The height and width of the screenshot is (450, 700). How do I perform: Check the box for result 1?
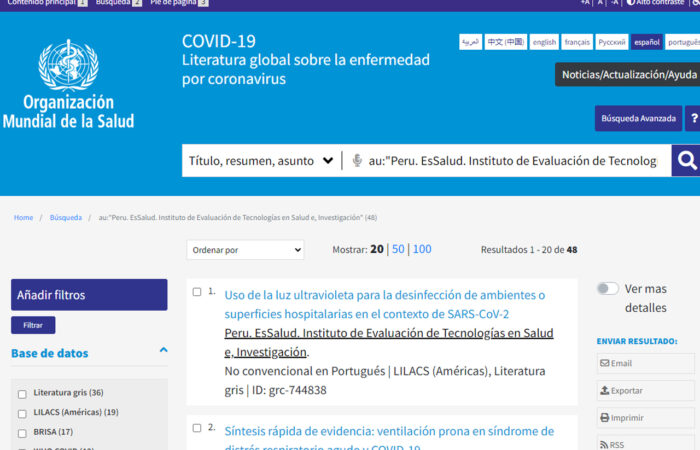(197, 292)
